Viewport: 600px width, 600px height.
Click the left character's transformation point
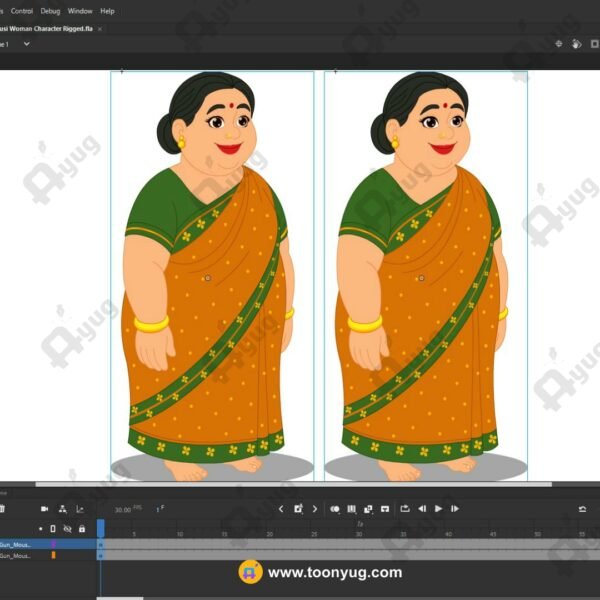coord(208,278)
